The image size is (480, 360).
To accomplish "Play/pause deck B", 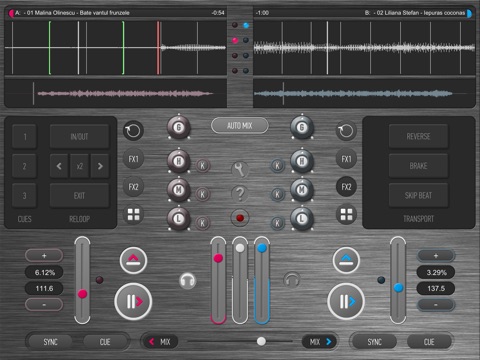I will (x=346, y=302).
